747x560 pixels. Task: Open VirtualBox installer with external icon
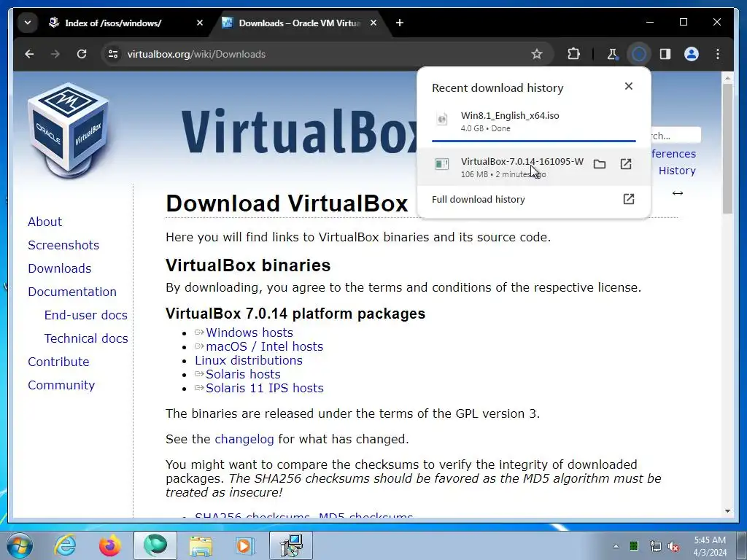tap(626, 164)
